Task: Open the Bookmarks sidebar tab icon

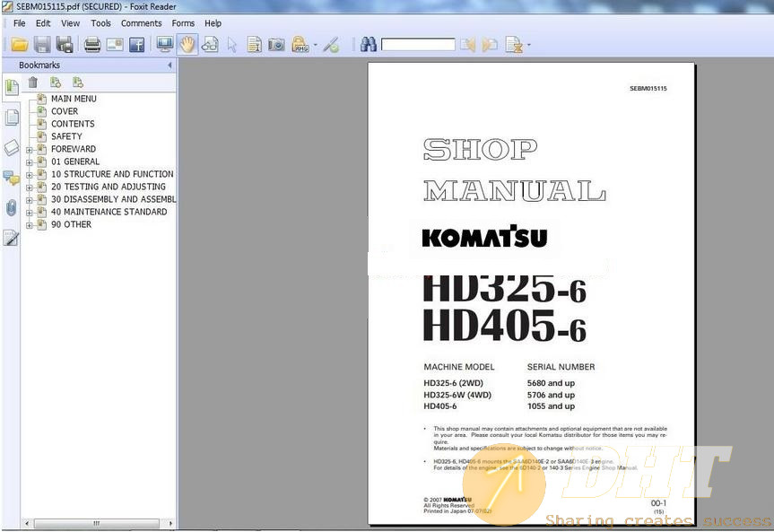Action: [12, 87]
